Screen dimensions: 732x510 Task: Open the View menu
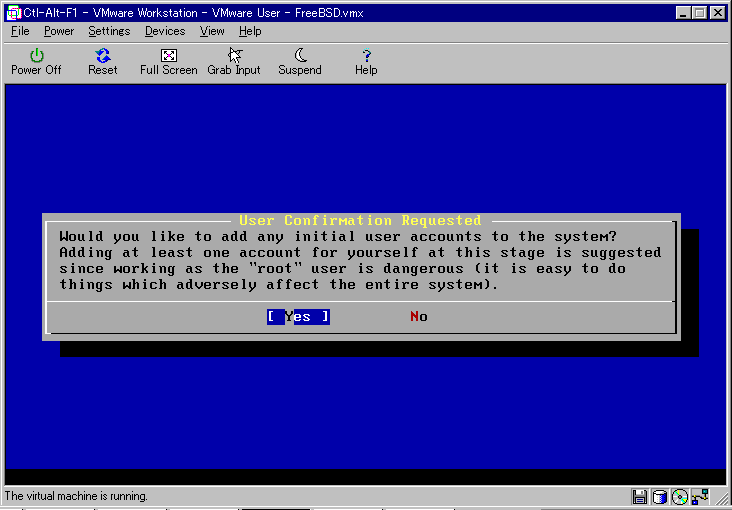212,31
